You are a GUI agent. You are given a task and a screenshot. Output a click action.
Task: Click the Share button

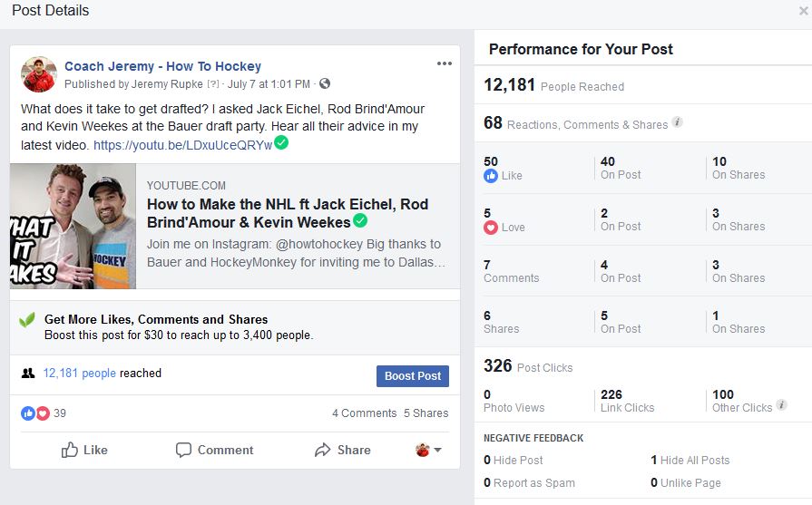coord(342,450)
